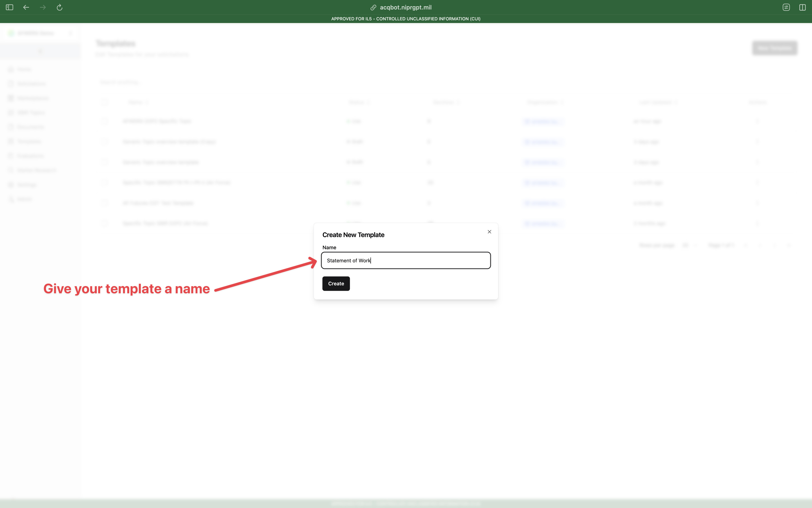The height and width of the screenshot is (508, 812).
Task: Go back using the browser back arrow
Action: [26, 7]
